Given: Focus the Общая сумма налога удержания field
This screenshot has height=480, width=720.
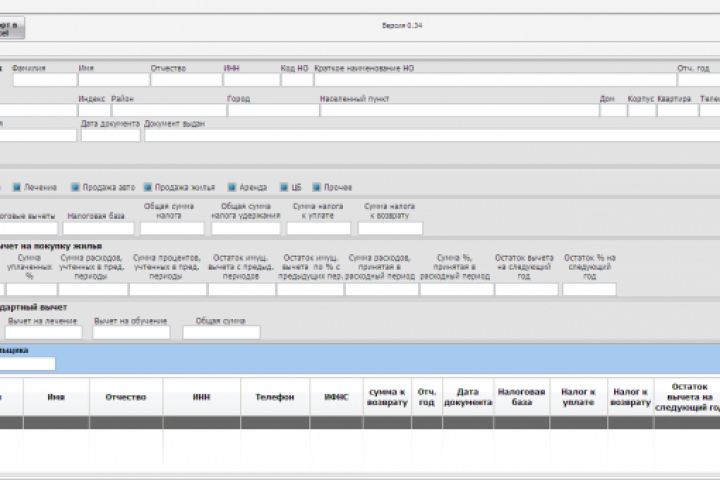Looking at the screenshot, I should [x=246, y=228].
